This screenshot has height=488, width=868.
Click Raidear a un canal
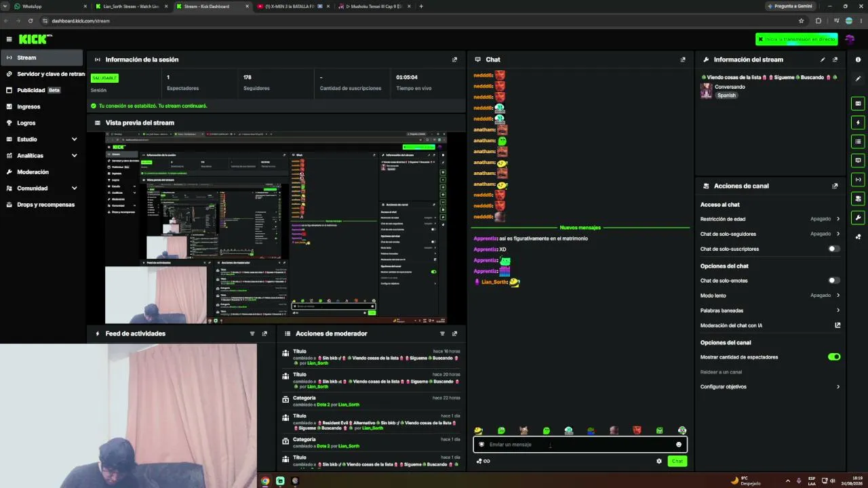[721, 372]
